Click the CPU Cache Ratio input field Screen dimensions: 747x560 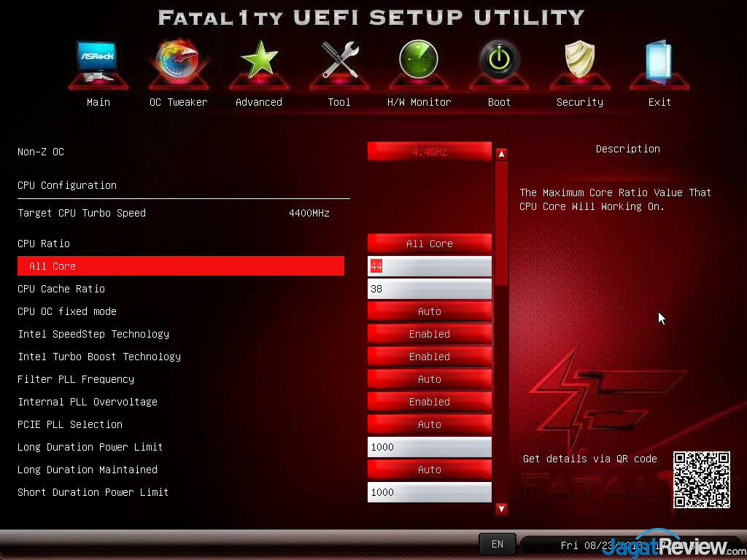pos(429,289)
